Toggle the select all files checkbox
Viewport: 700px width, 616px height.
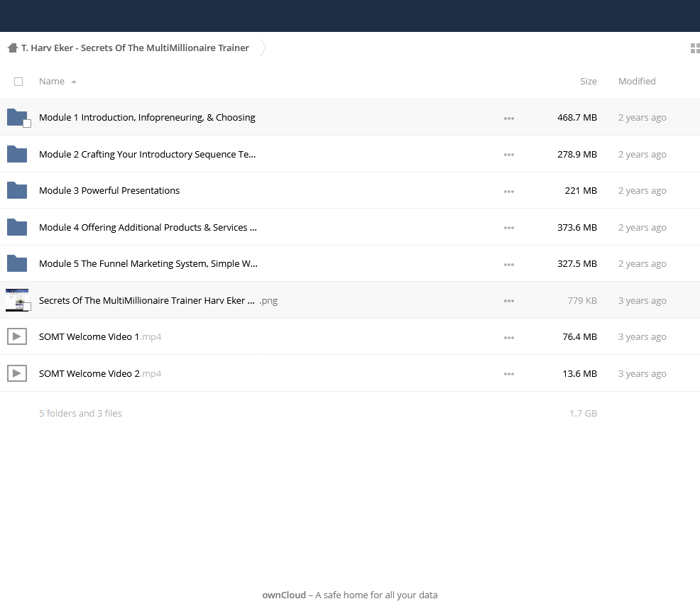click(18, 82)
